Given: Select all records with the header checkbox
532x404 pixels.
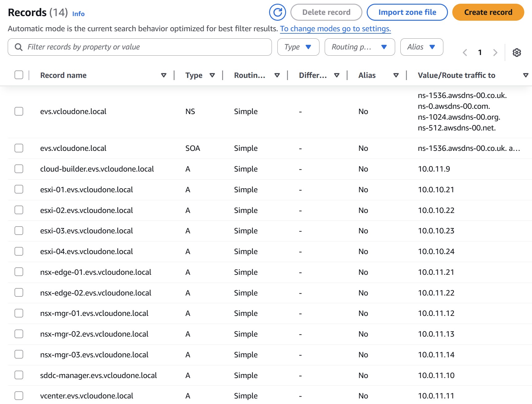Looking at the screenshot, I should (19, 75).
